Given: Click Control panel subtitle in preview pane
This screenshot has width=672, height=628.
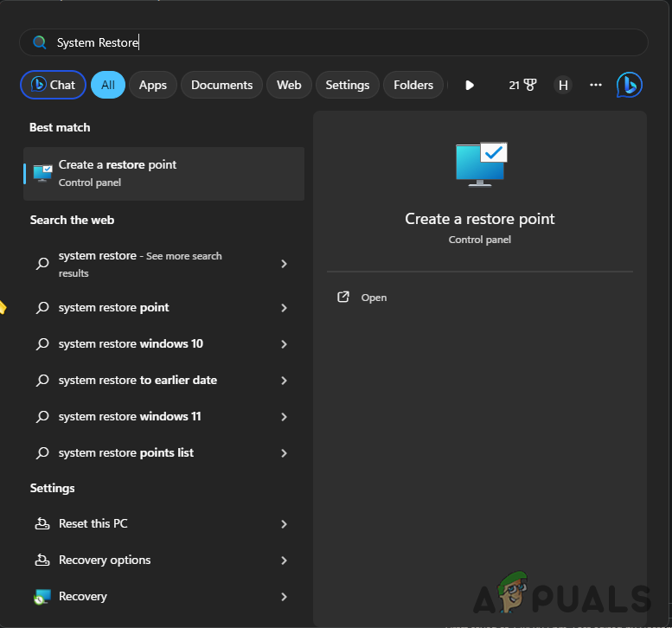Looking at the screenshot, I should pos(480,240).
